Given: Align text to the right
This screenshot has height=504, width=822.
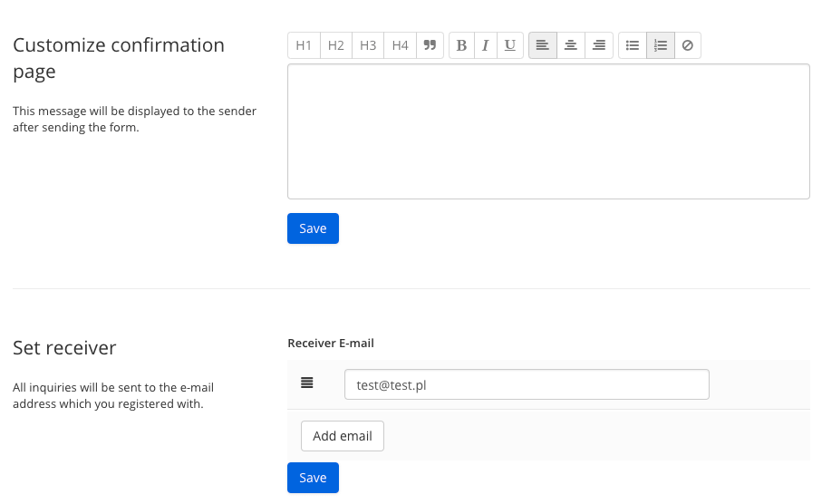Looking at the screenshot, I should point(599,45).
